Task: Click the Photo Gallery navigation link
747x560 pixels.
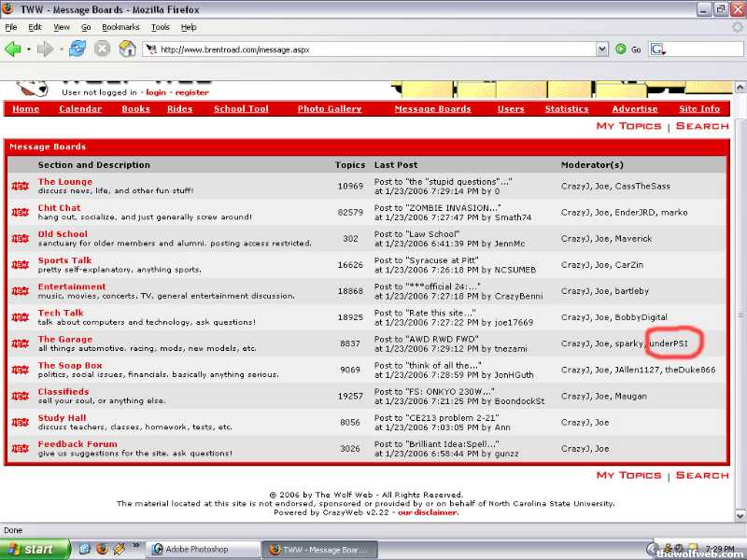Action: [x=330, y=109]
